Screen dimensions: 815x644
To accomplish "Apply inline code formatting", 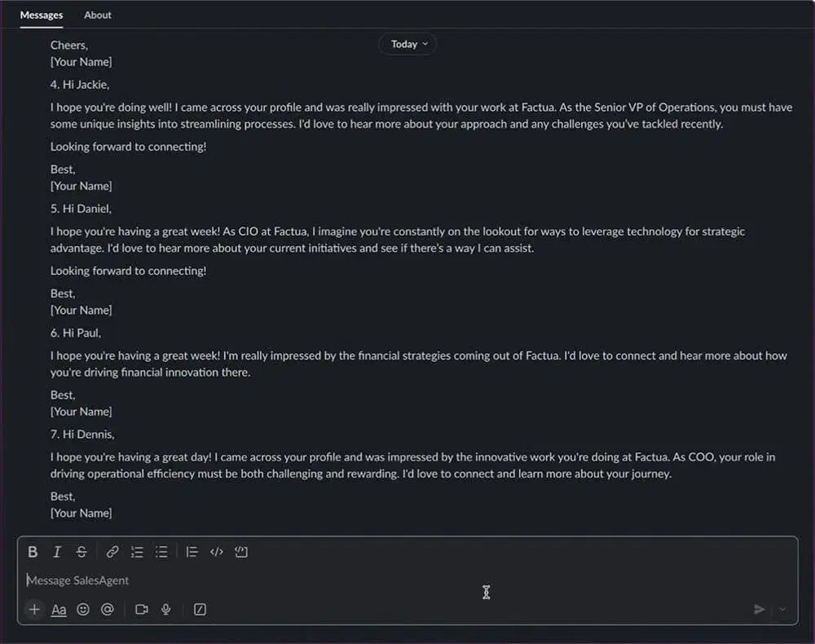I will tap(216, 552).
